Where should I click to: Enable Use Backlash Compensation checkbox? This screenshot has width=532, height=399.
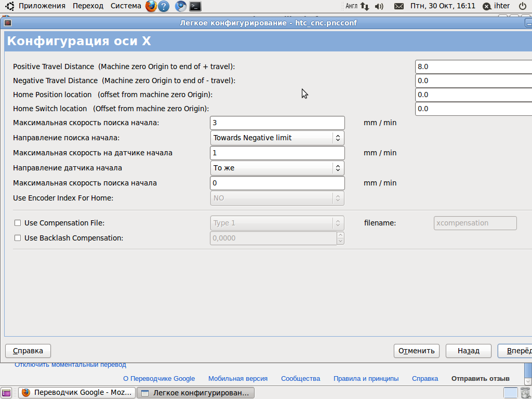pyautogui.click(x=18, y=238)
